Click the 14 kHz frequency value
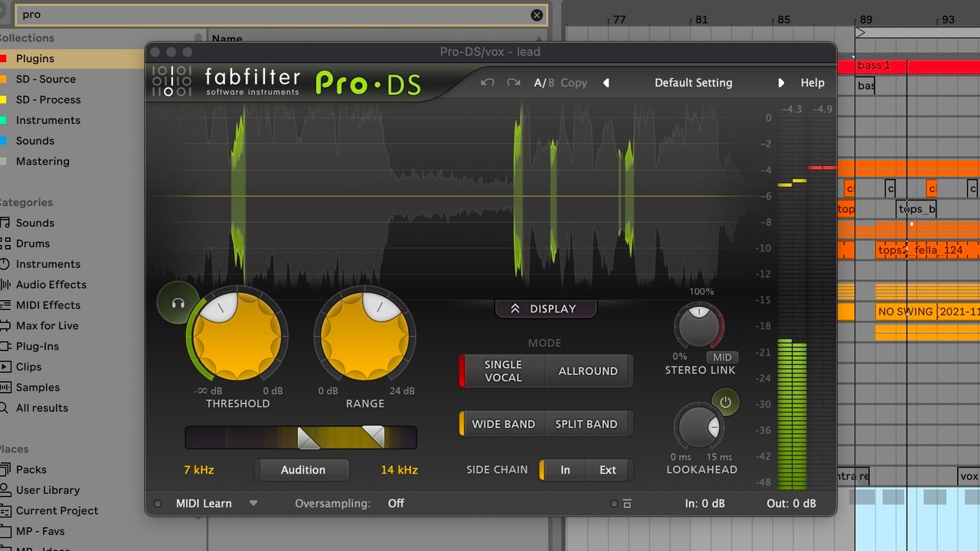This screenshot has width=980, height=551. pos(400,470)
